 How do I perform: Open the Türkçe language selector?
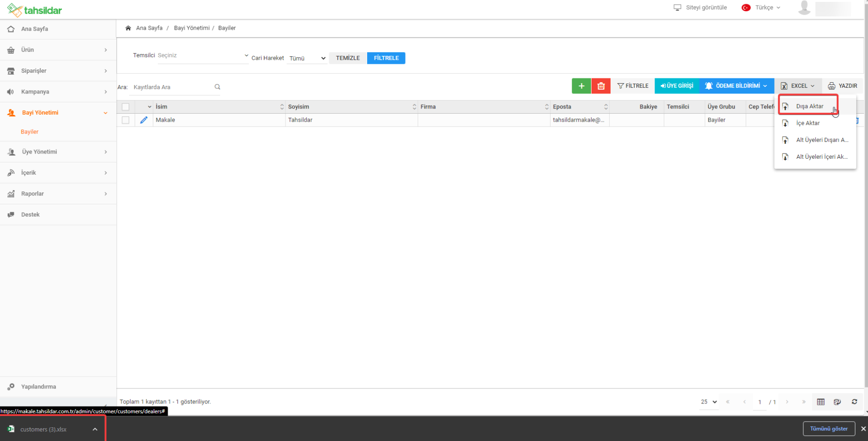761,8
